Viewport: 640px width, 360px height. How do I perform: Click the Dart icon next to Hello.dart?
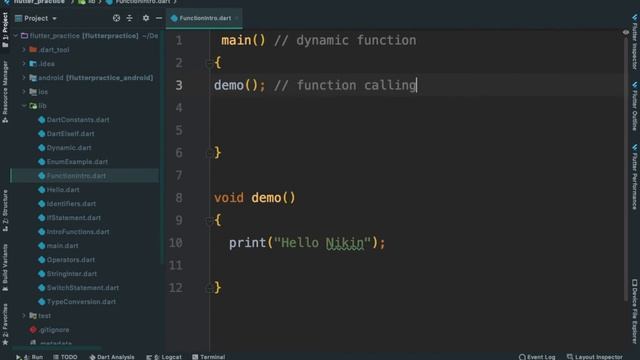pyautogui.click(x=41, y=190)
